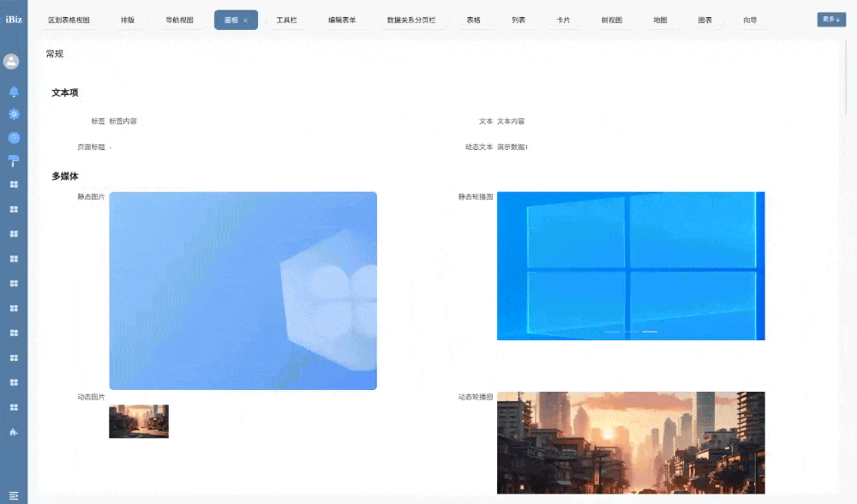The height and width of the screenshot is (504, 857).
Task: Switch to the 数据关系分页栏 tab
Action: 411,21
